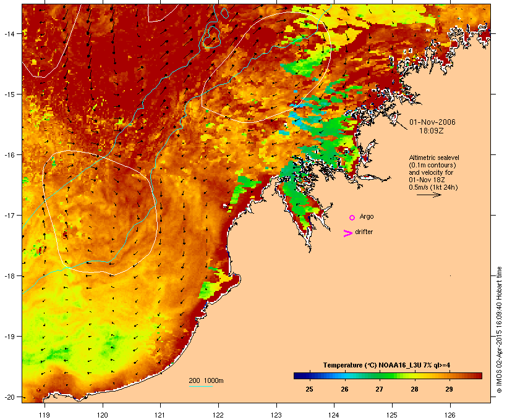Viewport: 507px width, 420px height.
Task: Click the temperature color scale bar
Action: (x=388, y=376)
